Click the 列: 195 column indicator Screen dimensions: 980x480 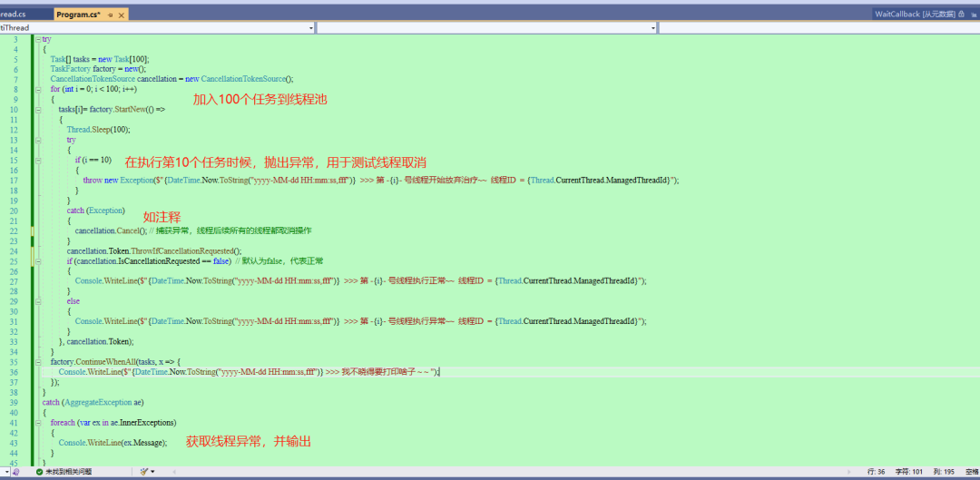point(945,471)
